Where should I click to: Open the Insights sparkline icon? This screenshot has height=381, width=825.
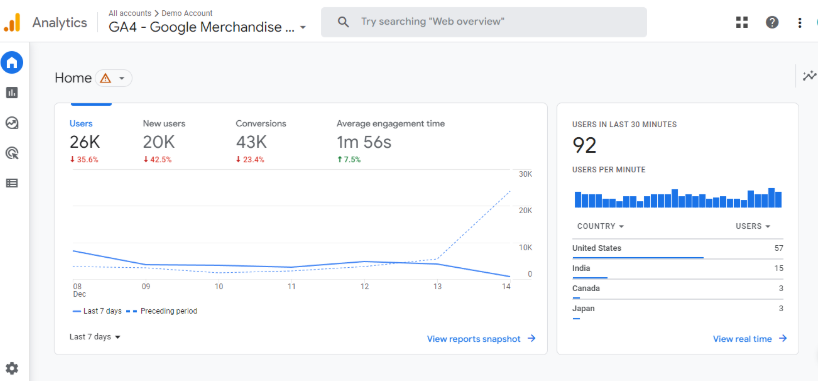coord(810,76)
